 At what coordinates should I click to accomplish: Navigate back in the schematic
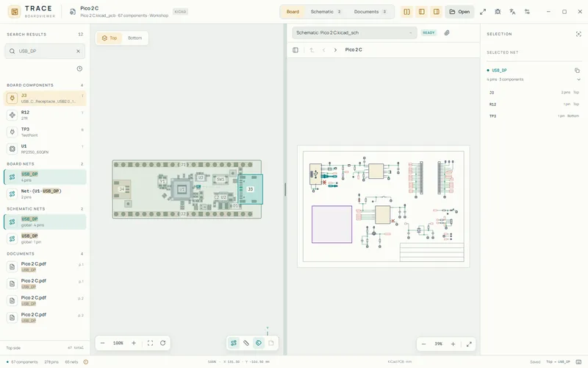tap(323, 49)
